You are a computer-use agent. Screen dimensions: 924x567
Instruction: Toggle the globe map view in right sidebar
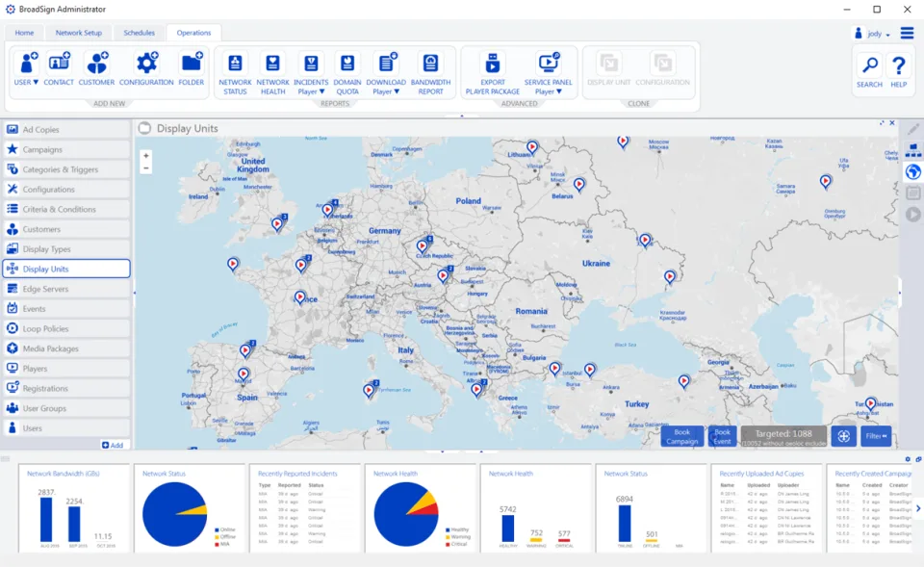click(x=913, y=172)
